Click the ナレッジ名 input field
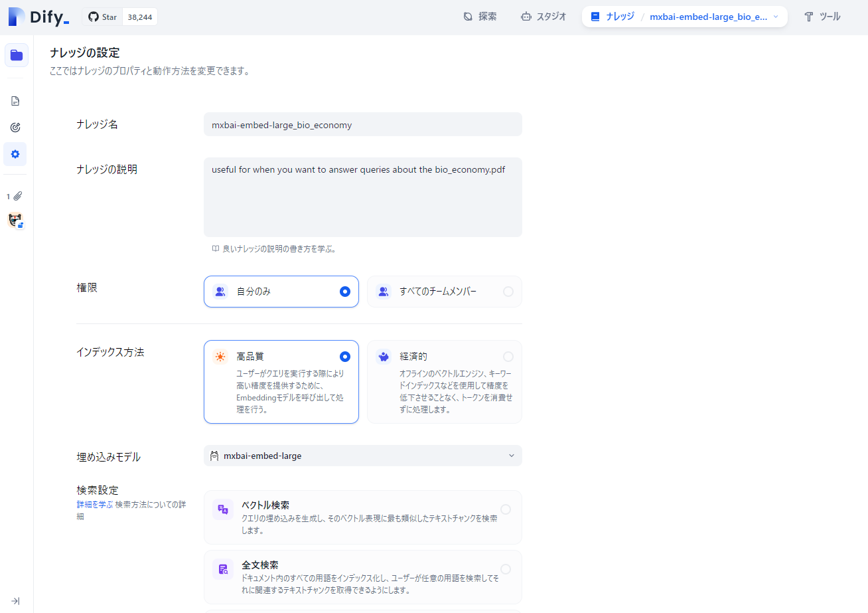 point(363,124)
